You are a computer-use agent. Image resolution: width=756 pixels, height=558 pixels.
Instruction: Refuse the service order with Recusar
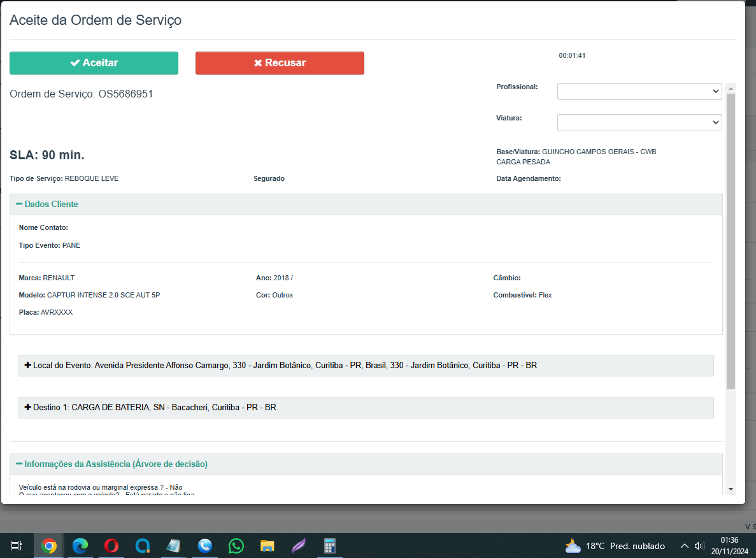(x=280, y=63)
